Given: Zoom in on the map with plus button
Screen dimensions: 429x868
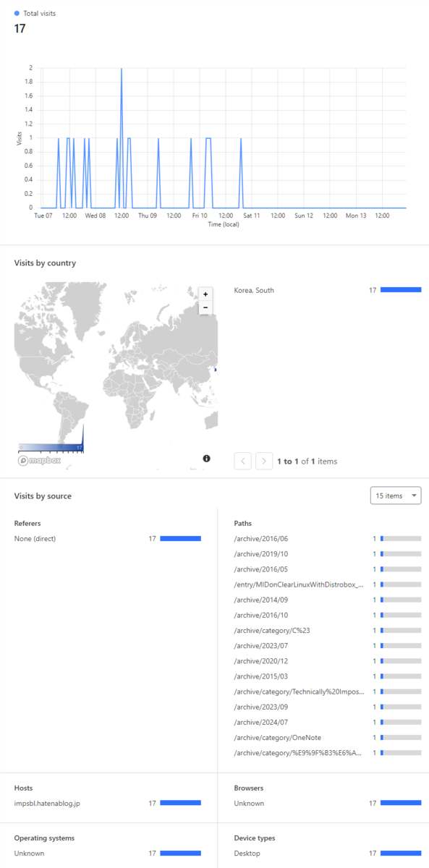Looking at the screenshot, I should point(205,294).
